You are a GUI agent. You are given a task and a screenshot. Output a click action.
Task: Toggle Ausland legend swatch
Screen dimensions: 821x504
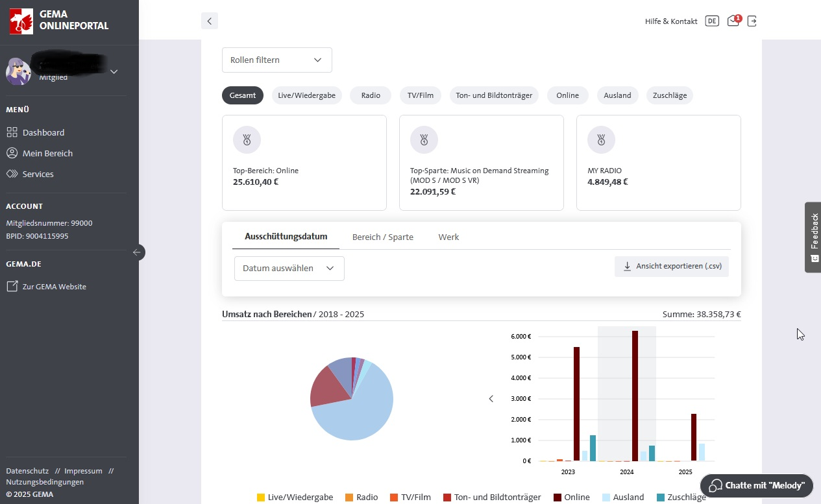[606, 498]
